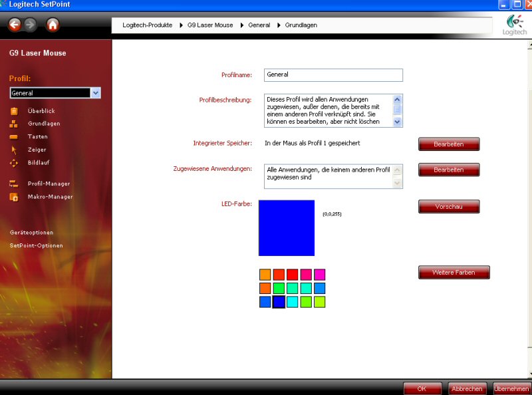Pick the medium blue swatch in bottom row
The height and width of the screenshot is (395, 532).
[x=265, y=302]
